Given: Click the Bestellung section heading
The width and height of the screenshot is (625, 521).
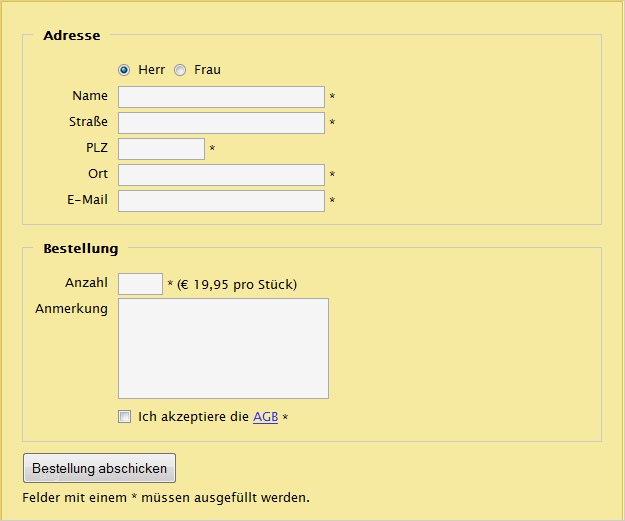Looking at the screenshot, I should tap(81, 248).
